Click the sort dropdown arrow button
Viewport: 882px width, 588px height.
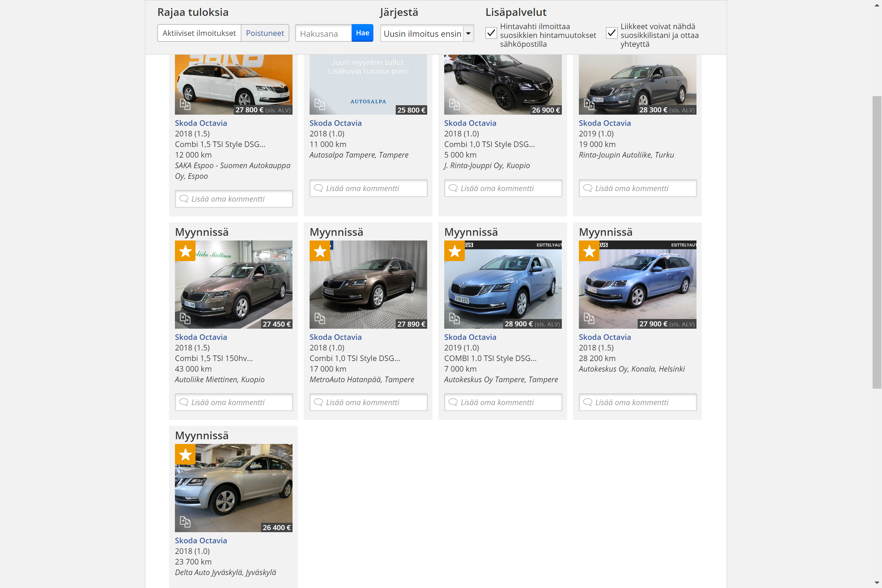pos(468,34)
